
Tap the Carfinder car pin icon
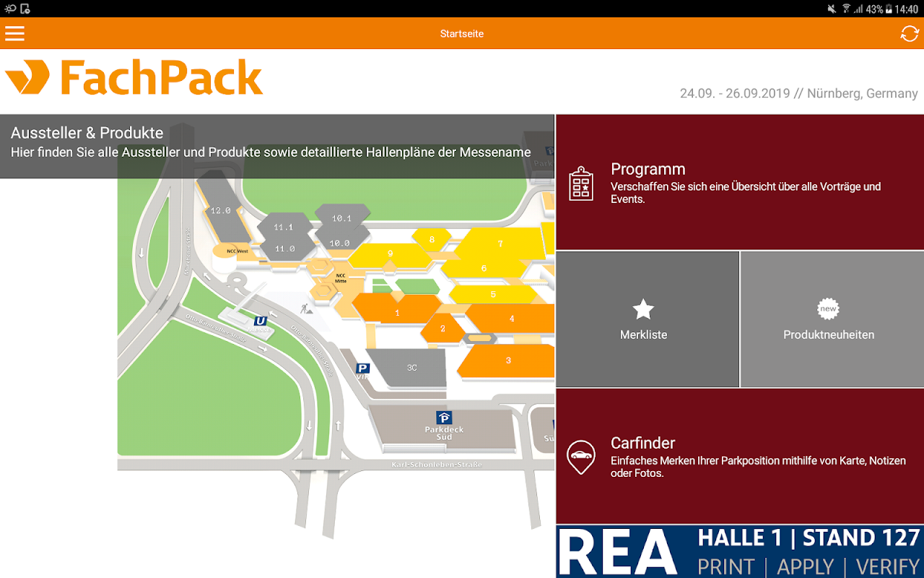point(581,457)
